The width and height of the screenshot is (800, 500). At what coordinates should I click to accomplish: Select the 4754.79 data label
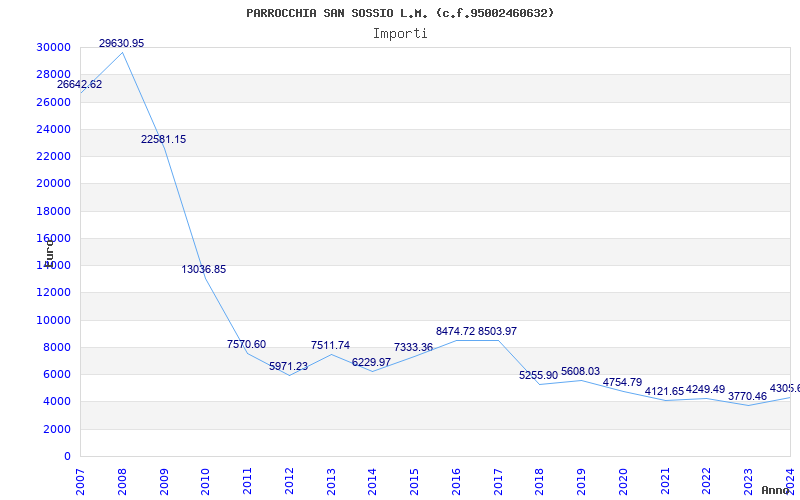pyautogui.click(x=622, y=383)
